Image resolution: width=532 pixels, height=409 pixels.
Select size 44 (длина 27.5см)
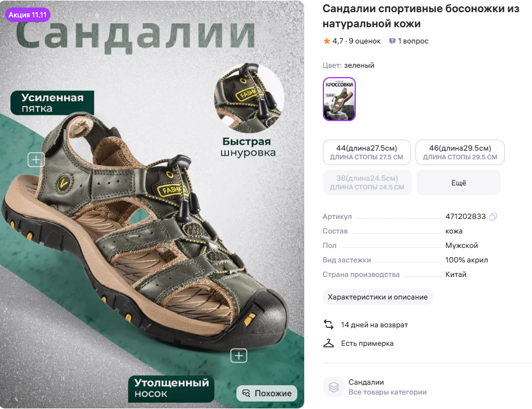367,152
